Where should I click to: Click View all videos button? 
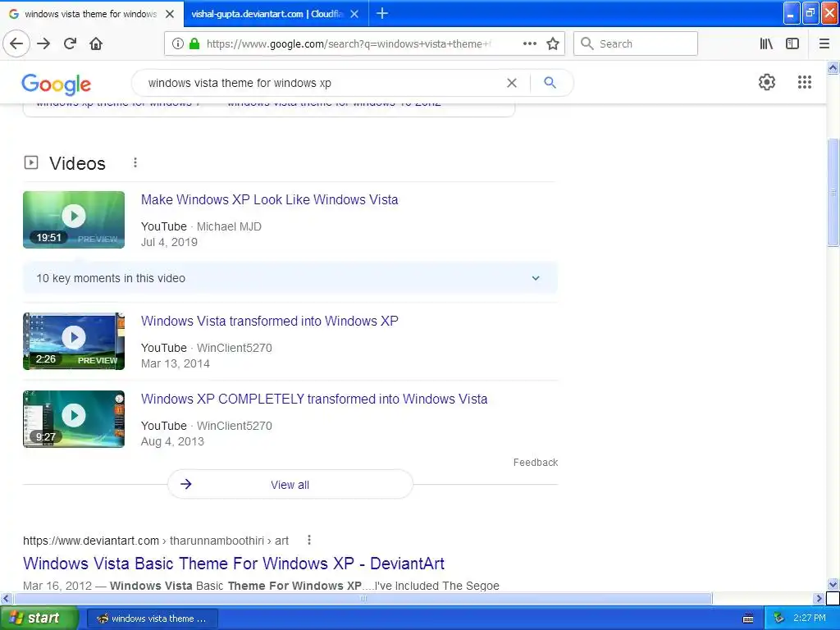pyautogui.click(x=290, y=484)
